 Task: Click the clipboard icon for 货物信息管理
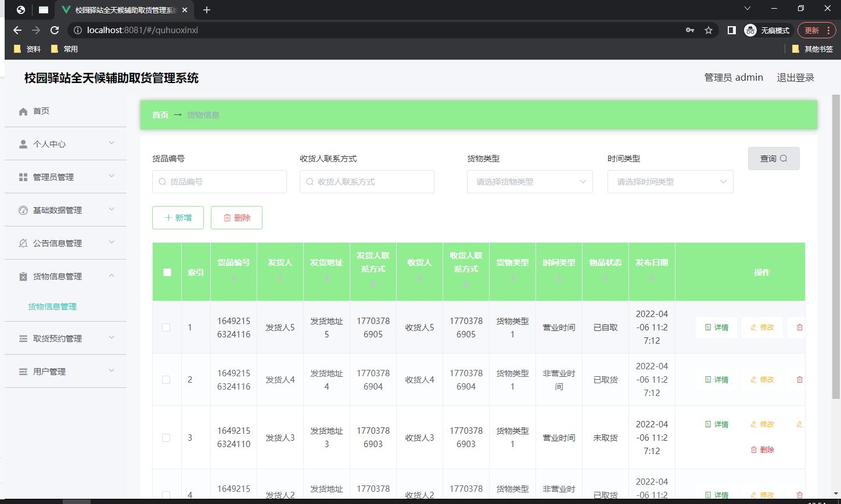(x=23, y=276)
